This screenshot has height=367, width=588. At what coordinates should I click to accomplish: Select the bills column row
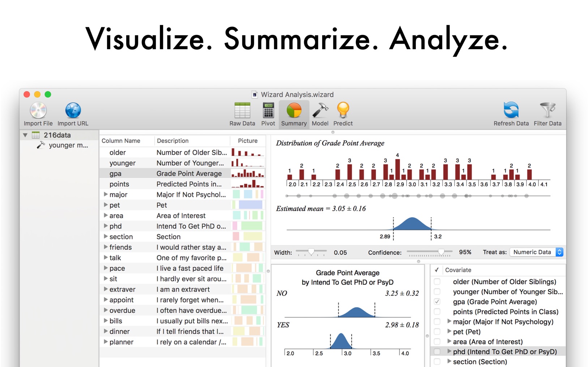pos(182,321)
